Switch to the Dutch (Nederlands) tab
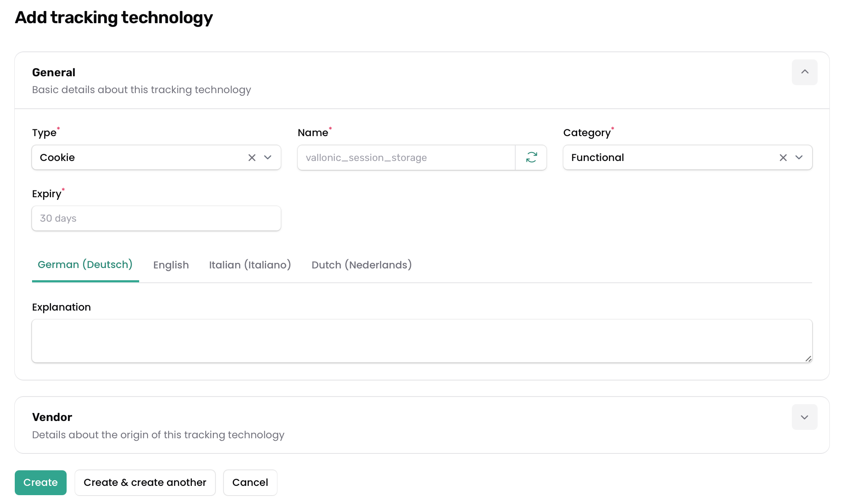 361,265
